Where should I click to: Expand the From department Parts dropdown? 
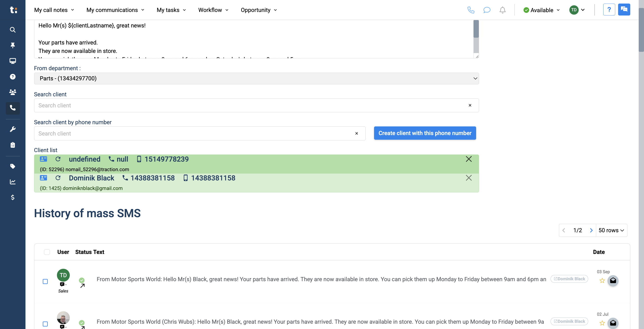(x=256, y=79)
